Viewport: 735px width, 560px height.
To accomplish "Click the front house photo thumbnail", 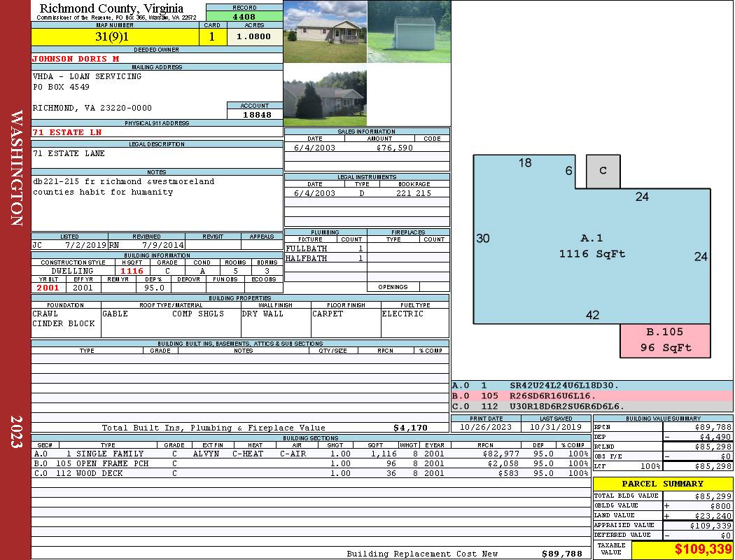I will point(325,31).
